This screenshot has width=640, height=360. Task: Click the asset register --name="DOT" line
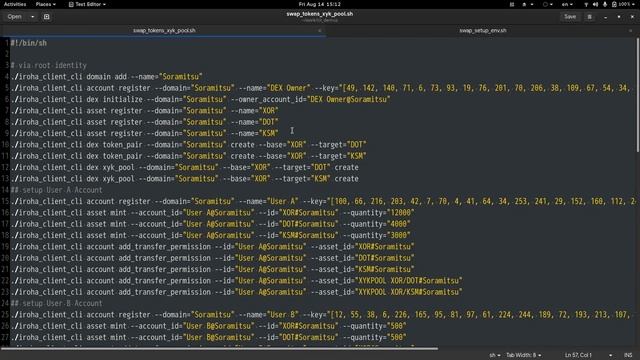click(144, 122)
